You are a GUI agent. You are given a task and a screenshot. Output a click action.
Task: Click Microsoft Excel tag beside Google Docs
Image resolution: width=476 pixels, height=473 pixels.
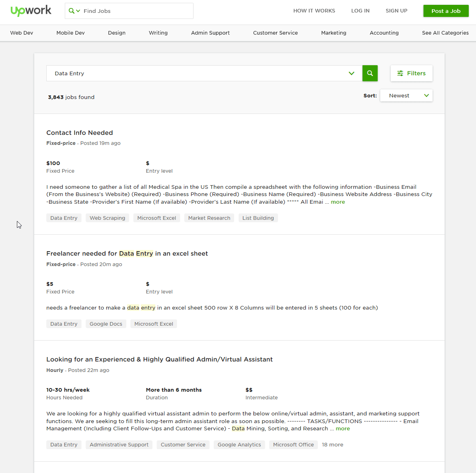(154, 324)
